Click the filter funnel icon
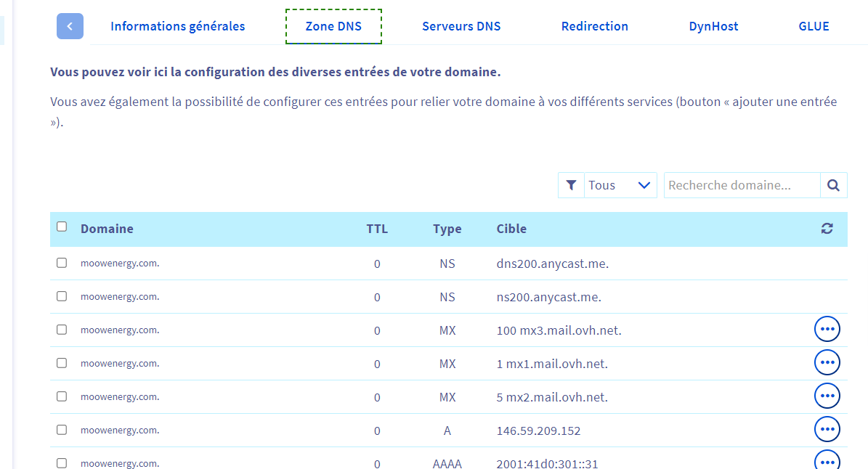868x469 pixels. [x=571, y=185]
